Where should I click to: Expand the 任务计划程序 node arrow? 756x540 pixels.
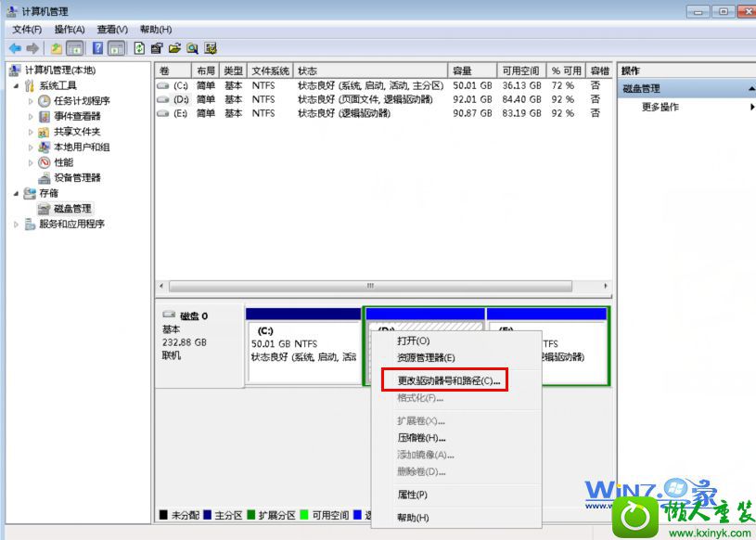coord(31,101)
